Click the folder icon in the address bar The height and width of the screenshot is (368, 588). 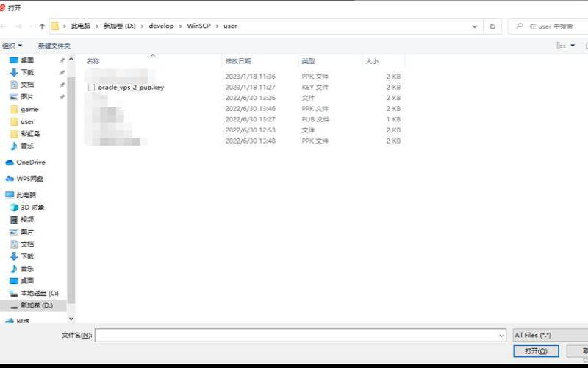pyautogui.click(x=55, y=26)
